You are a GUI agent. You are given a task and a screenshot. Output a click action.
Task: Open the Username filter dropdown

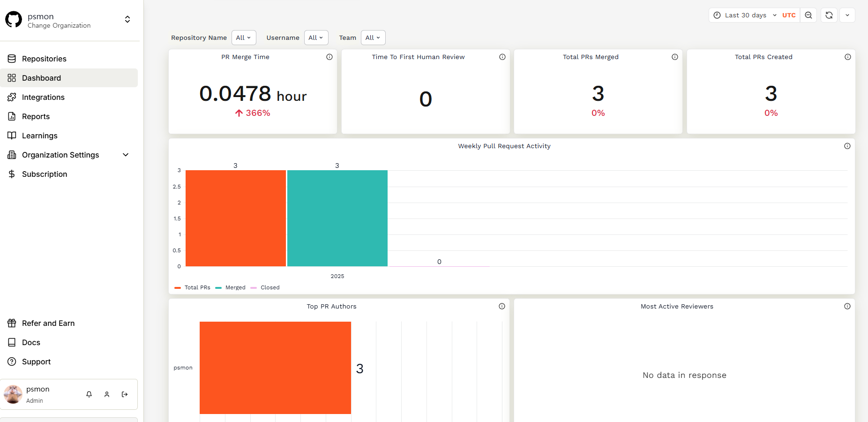tap(316, 38)
